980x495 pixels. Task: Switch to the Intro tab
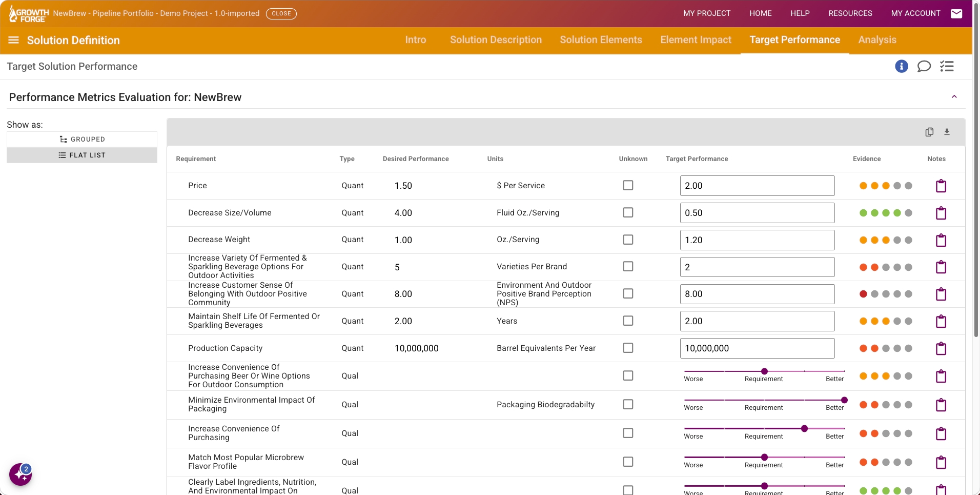416,40
